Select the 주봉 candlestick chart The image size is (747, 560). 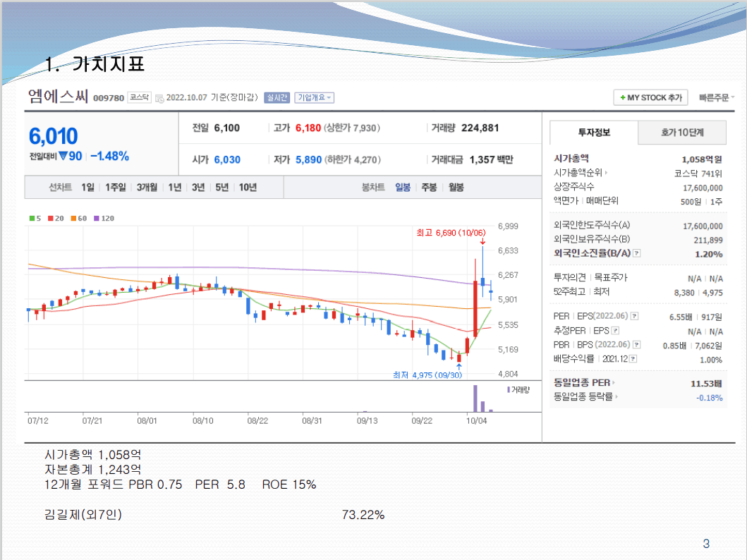click(430, 188)
